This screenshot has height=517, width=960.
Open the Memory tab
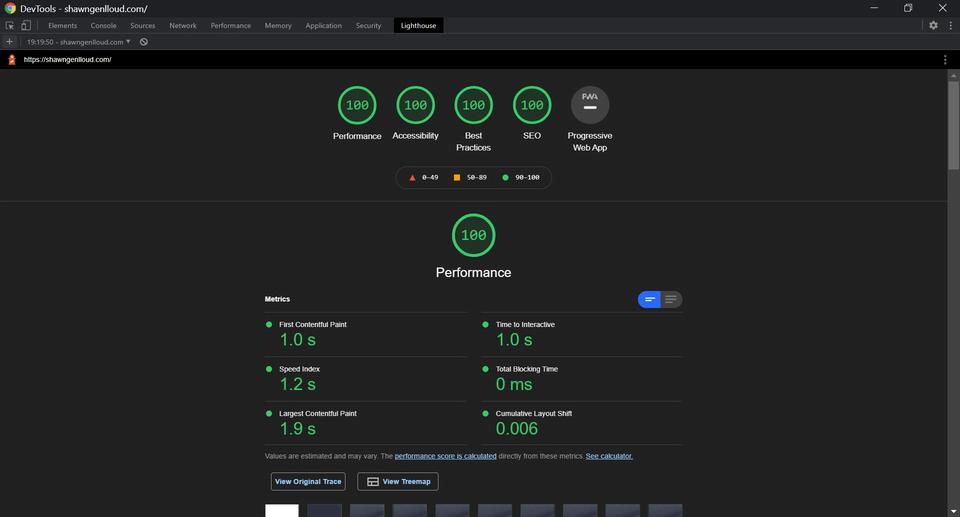tap(278, 26)
